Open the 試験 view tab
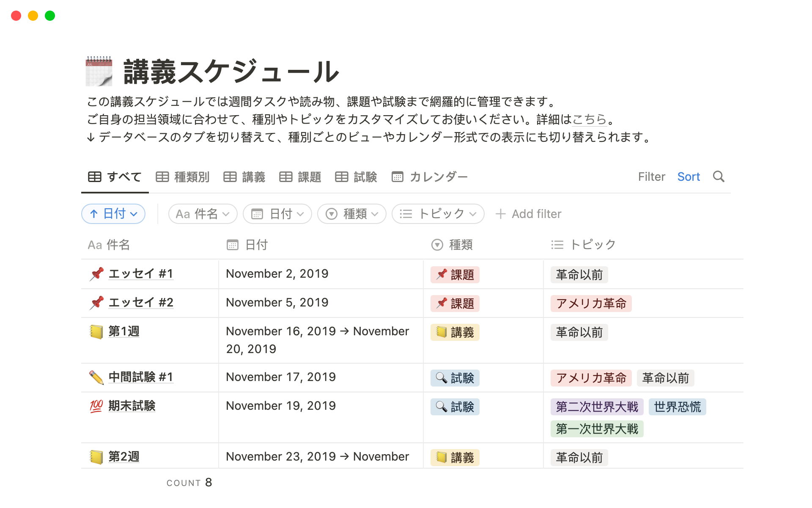This screenshot has height=508, width=812. pyautogui.click(x=356, y=177)
